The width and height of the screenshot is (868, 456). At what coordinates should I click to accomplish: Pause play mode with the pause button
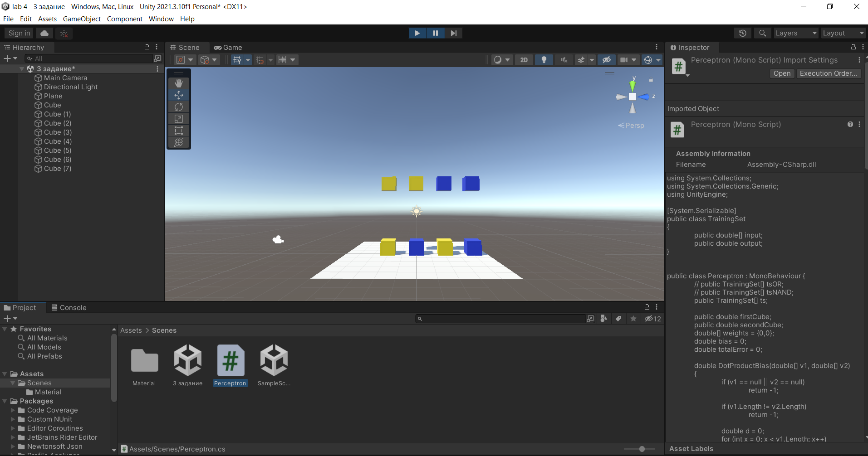pyautogui.click(x=436, y=33)
